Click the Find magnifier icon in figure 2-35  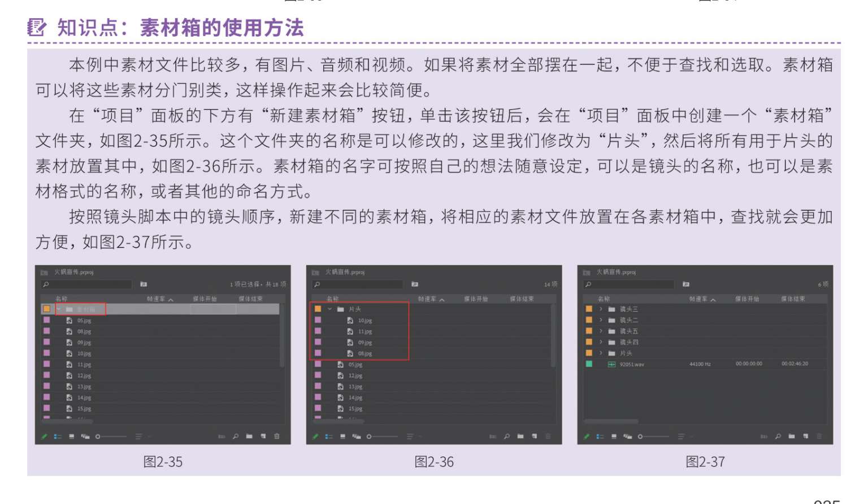click(235, 437)
